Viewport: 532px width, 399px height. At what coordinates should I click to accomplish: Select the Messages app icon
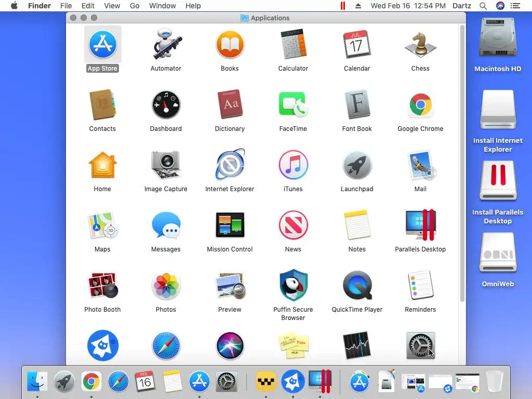[x=166, y=225]
